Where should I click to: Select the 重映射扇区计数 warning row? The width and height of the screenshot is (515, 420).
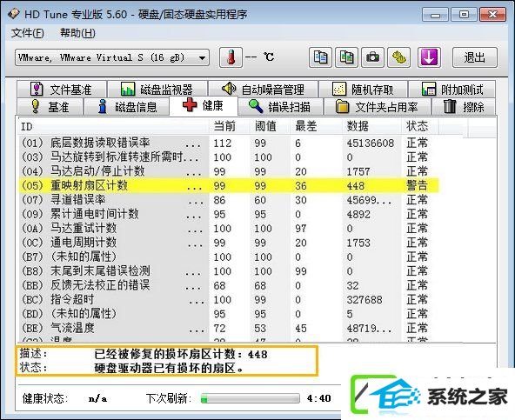point(229,185)
